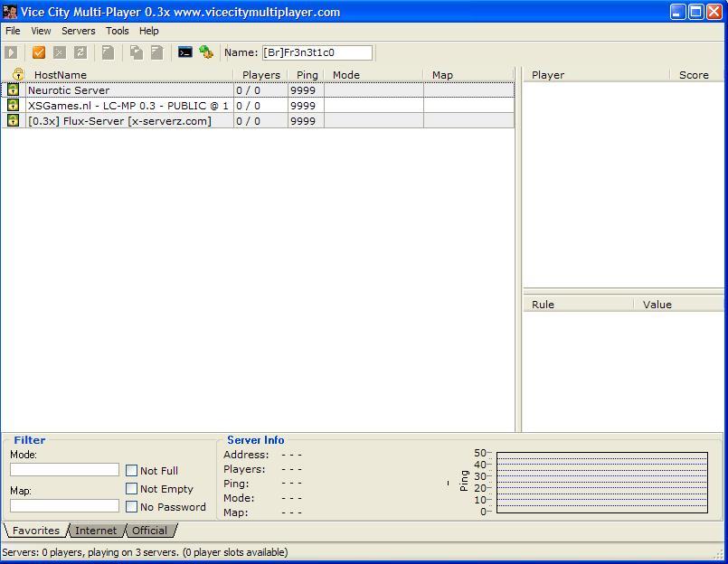
Task: Sort by the Mode column header
Action: pyautogui.click(x=373, y=75)
